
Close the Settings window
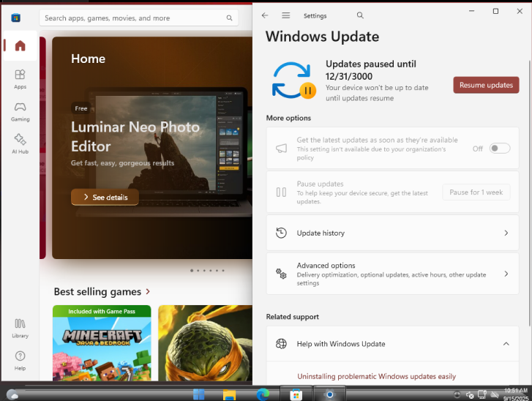coord(520,11)
